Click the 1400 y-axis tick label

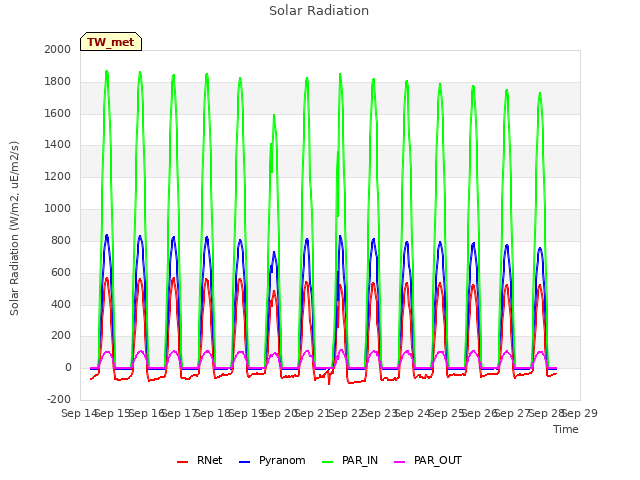tap(58, 145)
